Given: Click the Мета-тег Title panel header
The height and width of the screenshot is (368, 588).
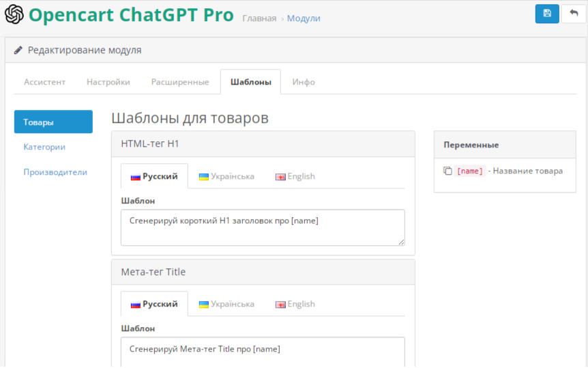Looking at the screenshot, I should tap(263, 272).
